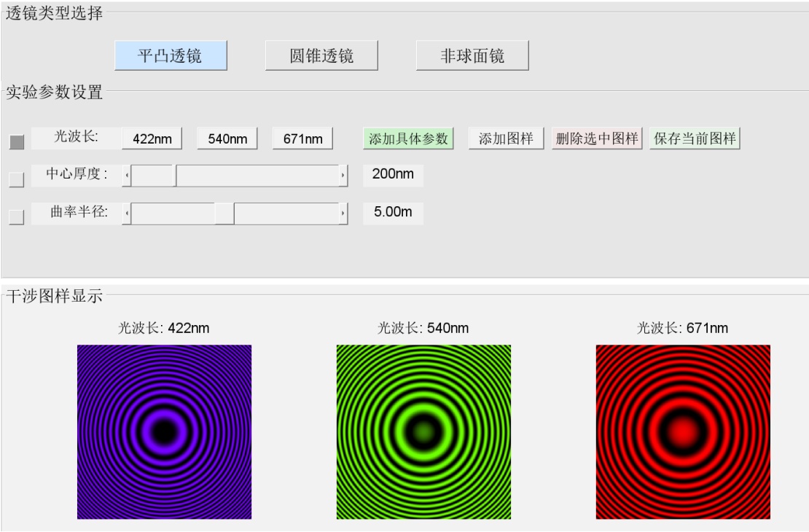The image size is (809, 532).
Task: Set wavelength to 540nm
Action: (x=227, y=138)
